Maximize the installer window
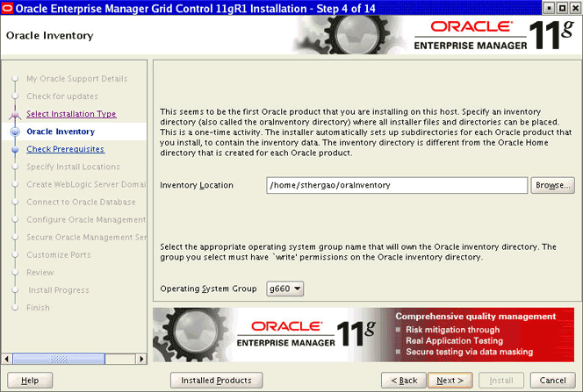The height and width of the screenshot is (392, 583). (562, 8)
